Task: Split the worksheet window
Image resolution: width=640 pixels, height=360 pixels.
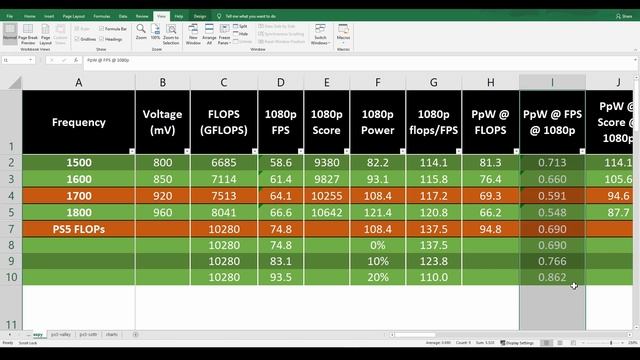Action: click(x=240, y=26)
